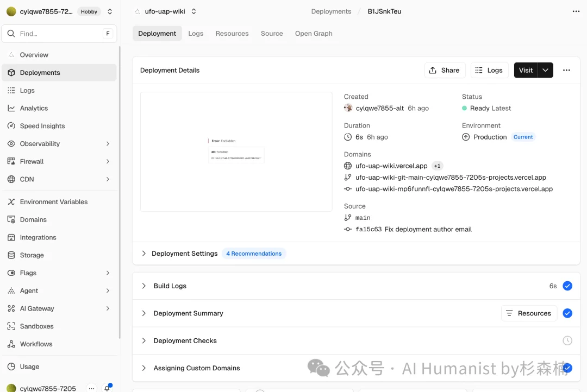The width and height of the screenshot is (587, 392).
Task: Click the Environment Variables icon
Action: [11, 201]
